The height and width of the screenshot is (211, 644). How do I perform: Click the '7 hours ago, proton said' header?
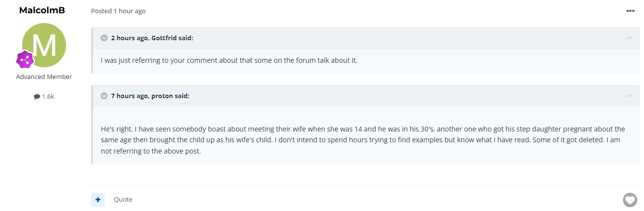pyautogui.click(x=150, y=96)
